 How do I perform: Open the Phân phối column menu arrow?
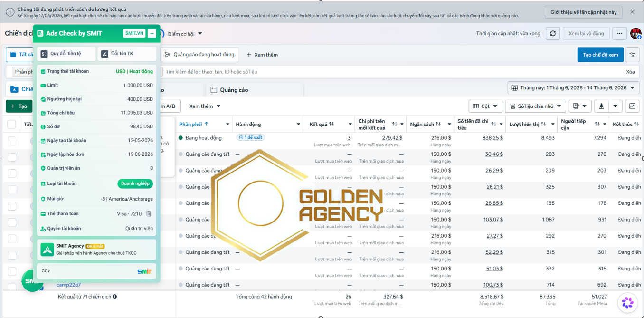click(227, 125)
